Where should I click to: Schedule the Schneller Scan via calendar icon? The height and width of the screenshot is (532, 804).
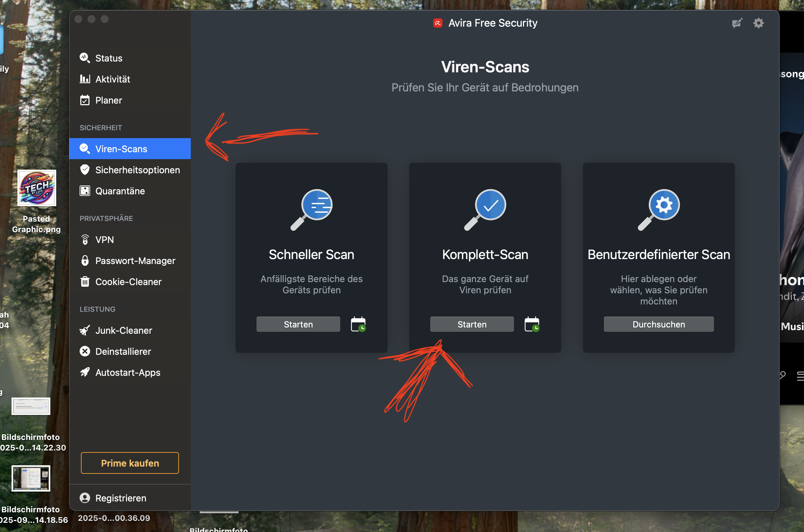[358, 324]
